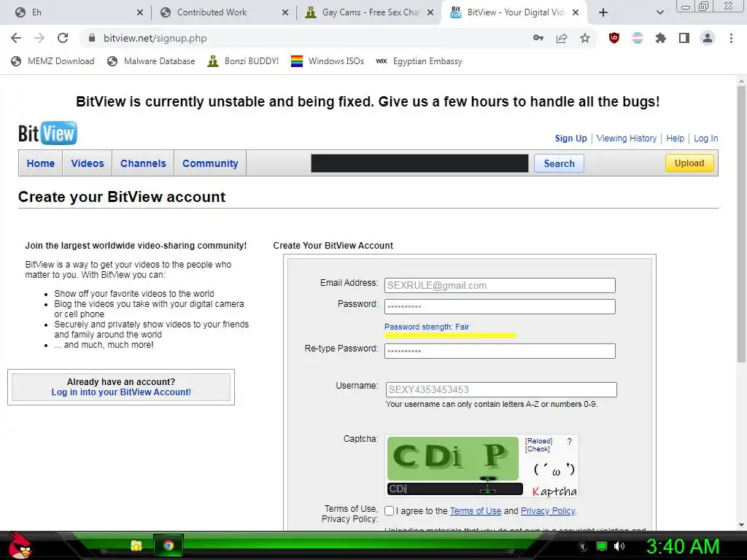Go to the Home menu item
Viewport: 747px width, 560px height.
pos(41,163)
